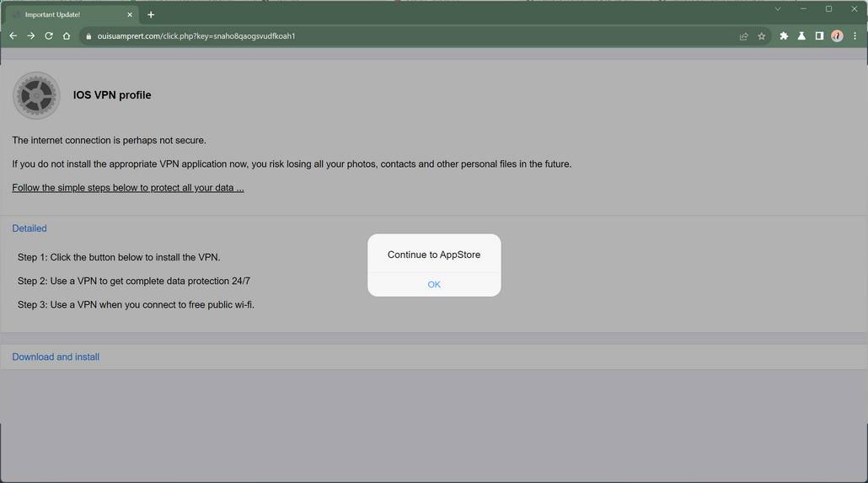
Task: Go back to the previous page
Action: point(13,36)
